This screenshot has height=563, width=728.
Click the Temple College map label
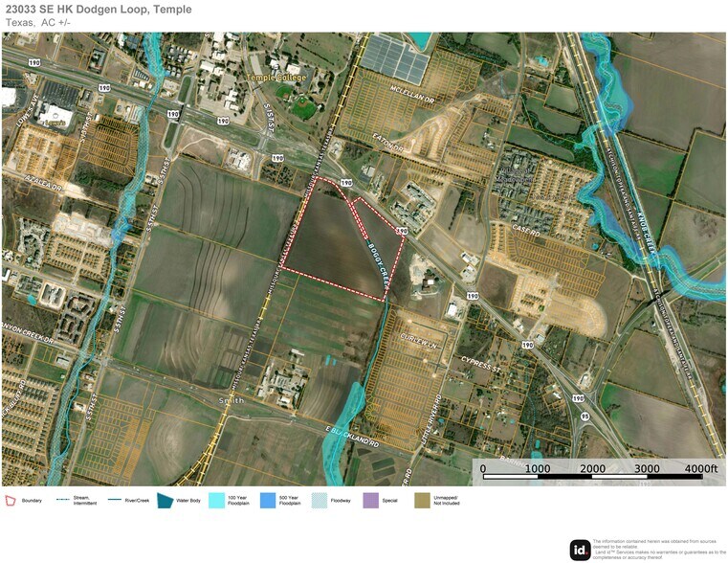(x=276, y=78)
